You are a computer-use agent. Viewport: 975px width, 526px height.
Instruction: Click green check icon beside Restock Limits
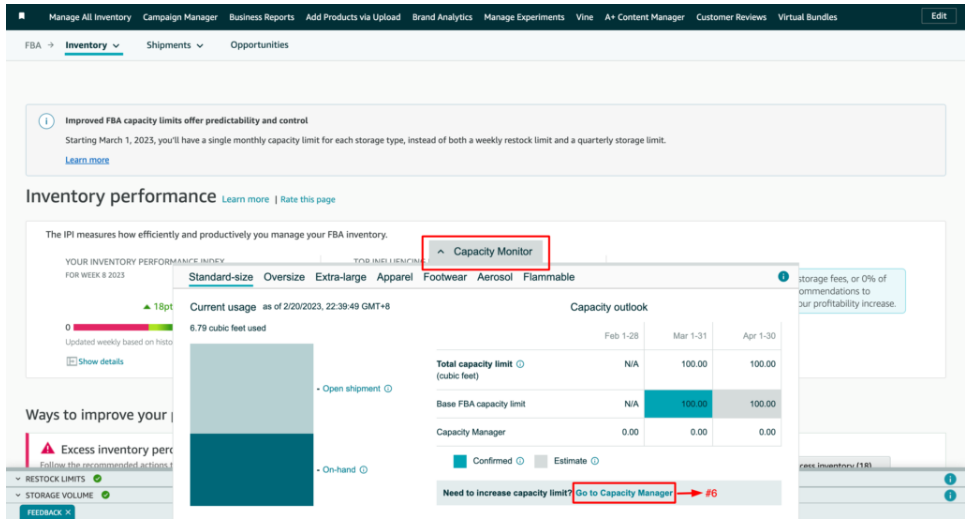(98, 479)
